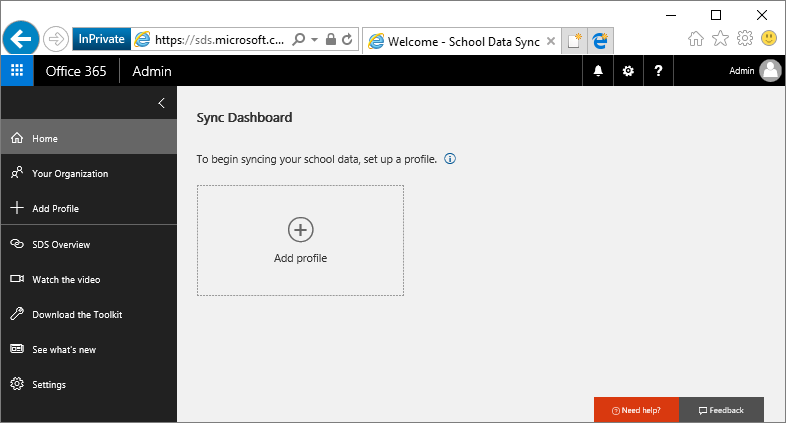The image size is (786, 423).
Task: Open the address bar search dropdown arrow
Action: 315,39
